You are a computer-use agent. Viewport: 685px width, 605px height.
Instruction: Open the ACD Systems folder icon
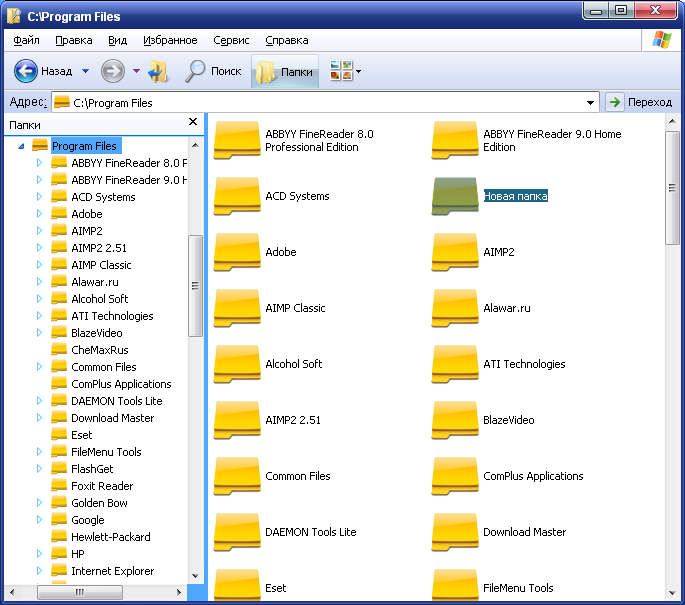[237, 196]
